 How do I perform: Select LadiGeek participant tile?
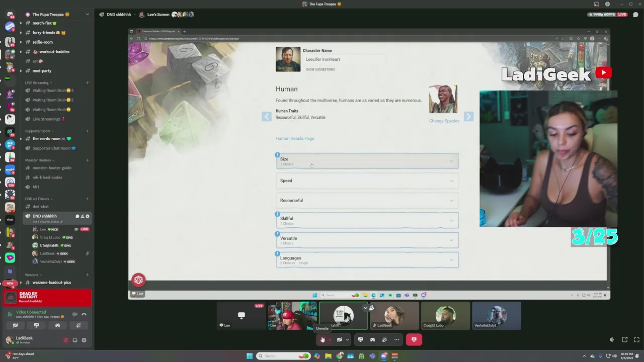tap(394, 316)
